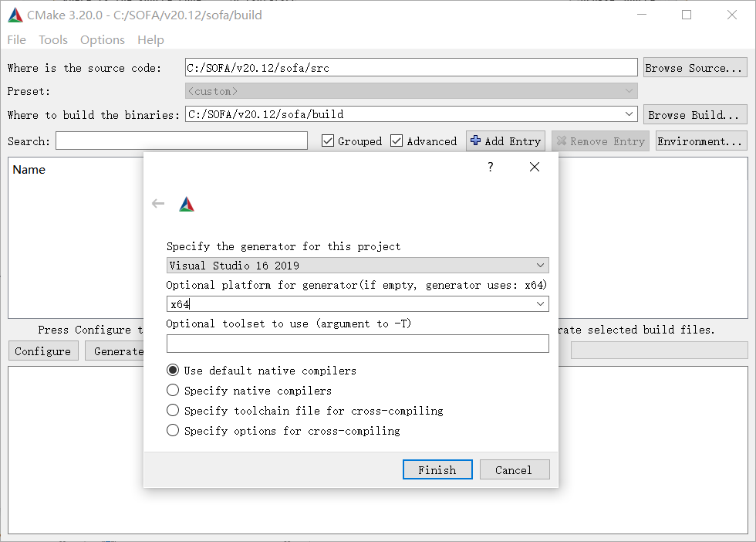Image resolution: width=756 pixels, height=542 pixels.
Task: Click the Remove Entry icon button
Action: coord(561,141)
